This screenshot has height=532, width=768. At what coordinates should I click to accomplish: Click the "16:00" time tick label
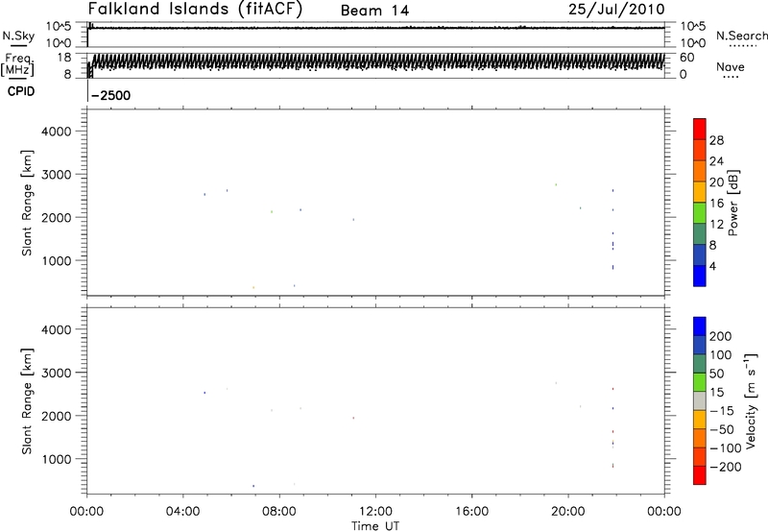click(471, 512)
